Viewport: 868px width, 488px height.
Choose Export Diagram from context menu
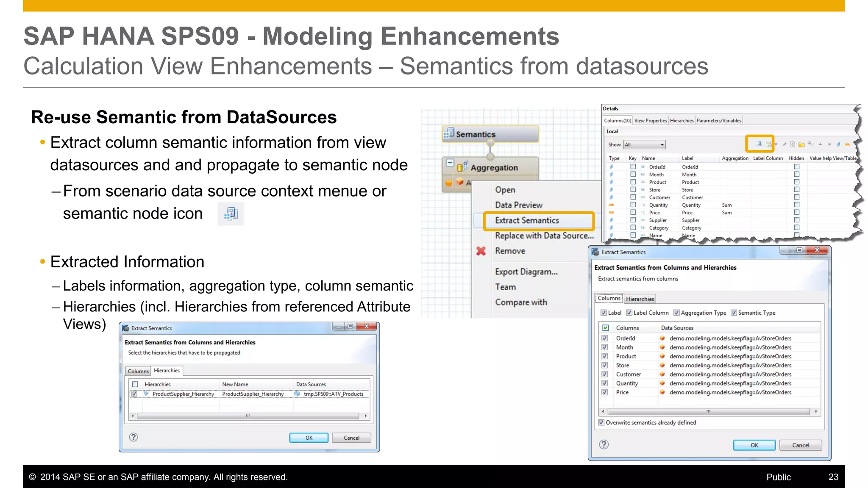(526, 272)
